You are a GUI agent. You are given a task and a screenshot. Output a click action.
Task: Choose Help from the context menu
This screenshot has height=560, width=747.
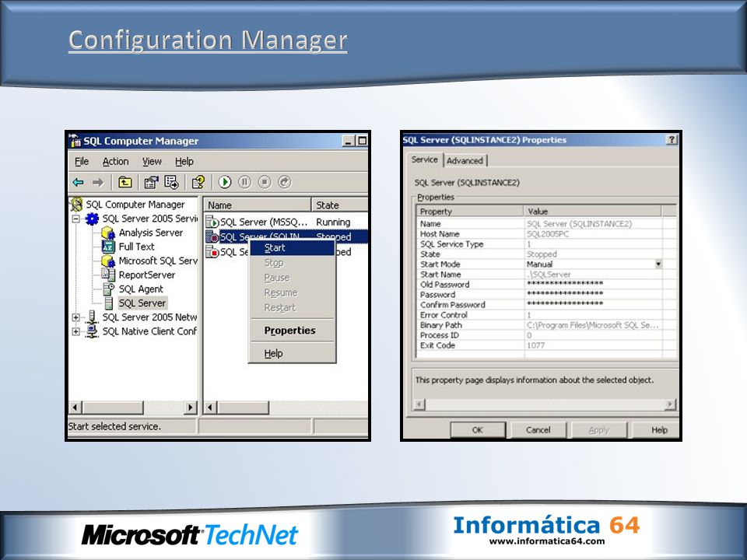tap(292, 353)
